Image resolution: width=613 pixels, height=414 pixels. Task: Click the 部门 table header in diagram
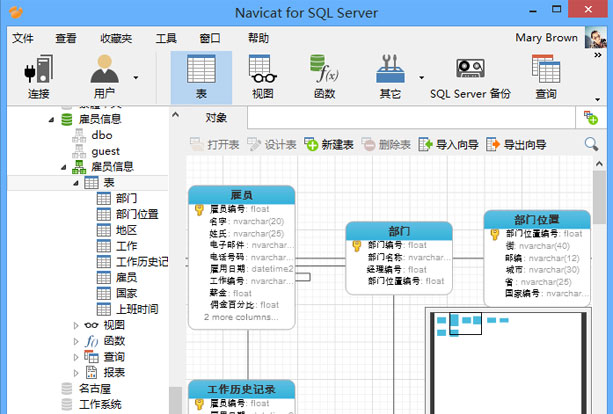click(399, 231)
